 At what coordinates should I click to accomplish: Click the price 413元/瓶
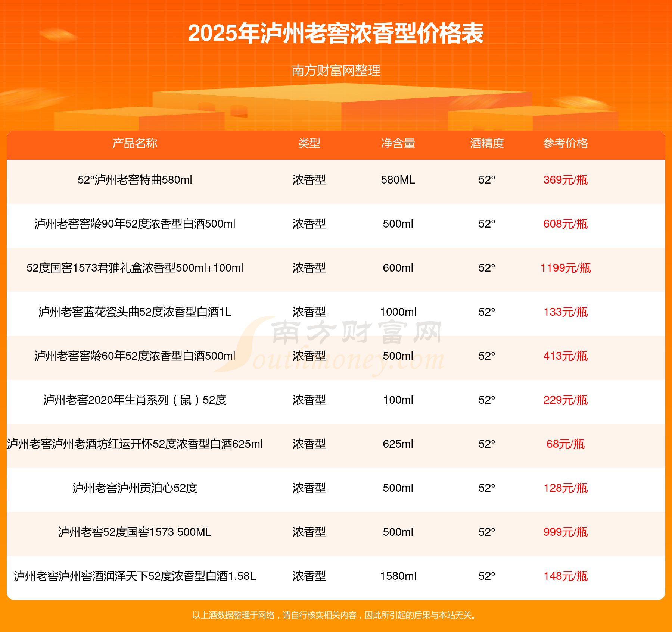tap(566, 356)
